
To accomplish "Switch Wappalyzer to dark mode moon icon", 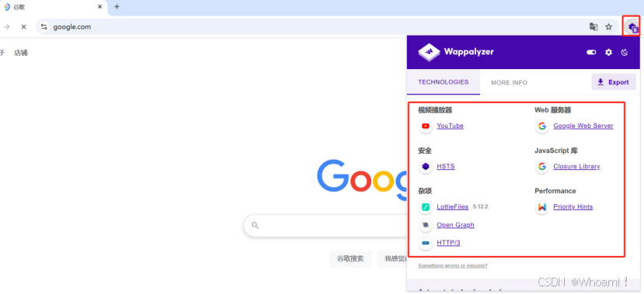I will tap(625, 52).
